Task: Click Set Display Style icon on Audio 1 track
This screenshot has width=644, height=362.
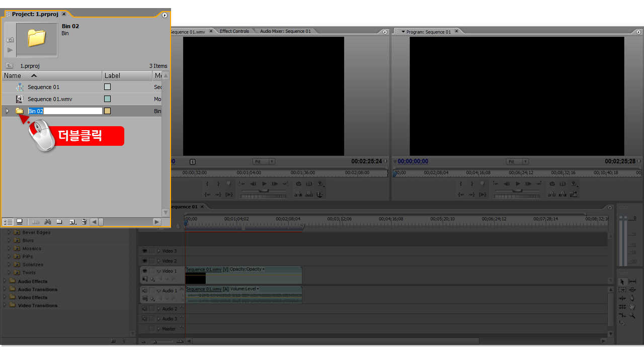Action: point(145,298)
